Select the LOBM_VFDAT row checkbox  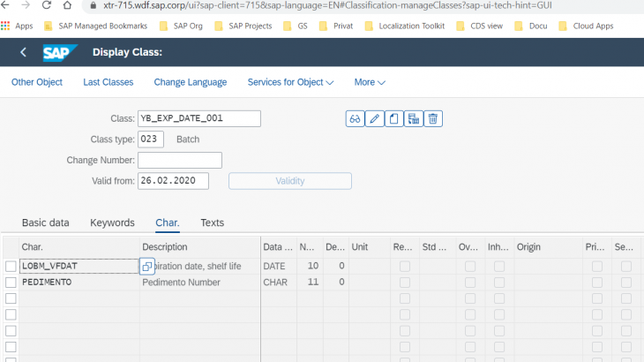11,266
